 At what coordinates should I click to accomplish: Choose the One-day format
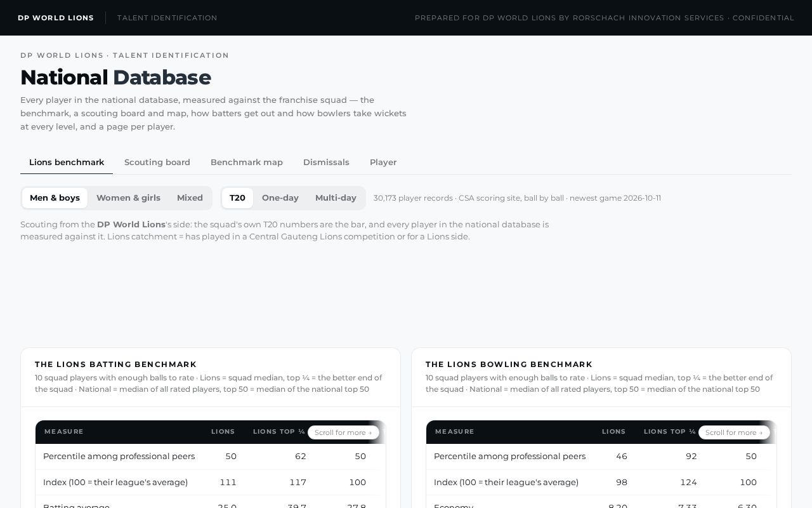click(280, 198)
